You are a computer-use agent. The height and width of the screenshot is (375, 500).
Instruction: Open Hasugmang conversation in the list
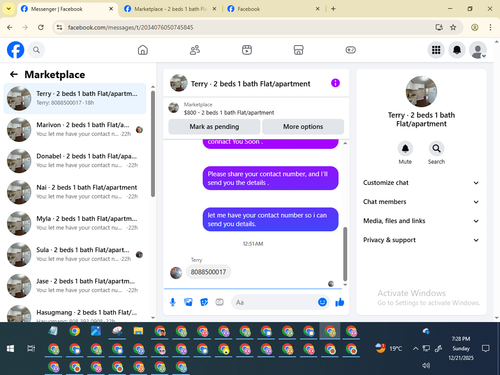(75, 313)
